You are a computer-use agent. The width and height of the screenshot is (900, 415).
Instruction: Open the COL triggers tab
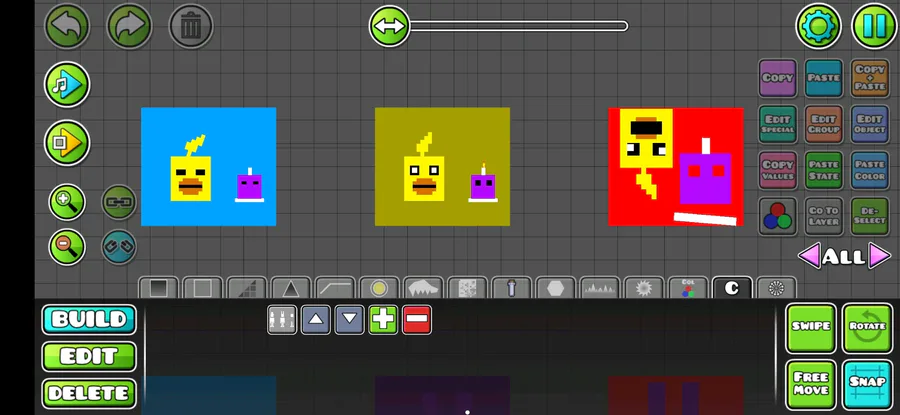pyautogui.click(x=688, y=288)
